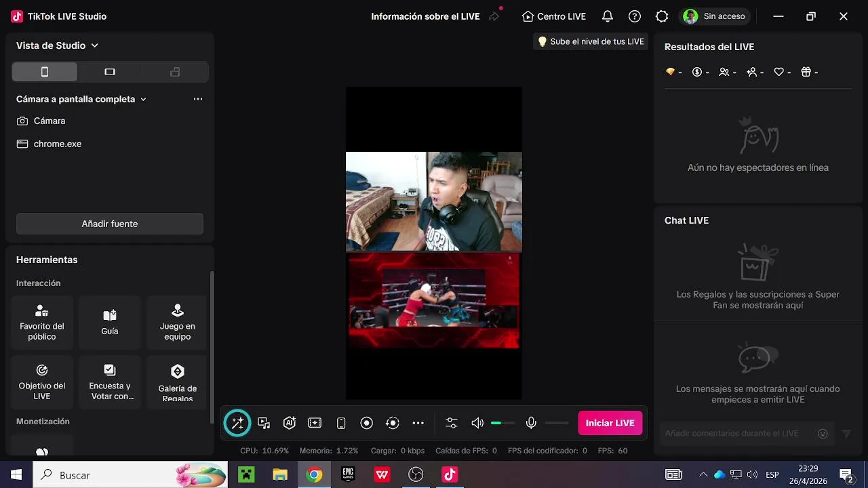Mute the microphone
Image resolution: width=868 pixels, height=488 pixels.
(x=531, y=423)
